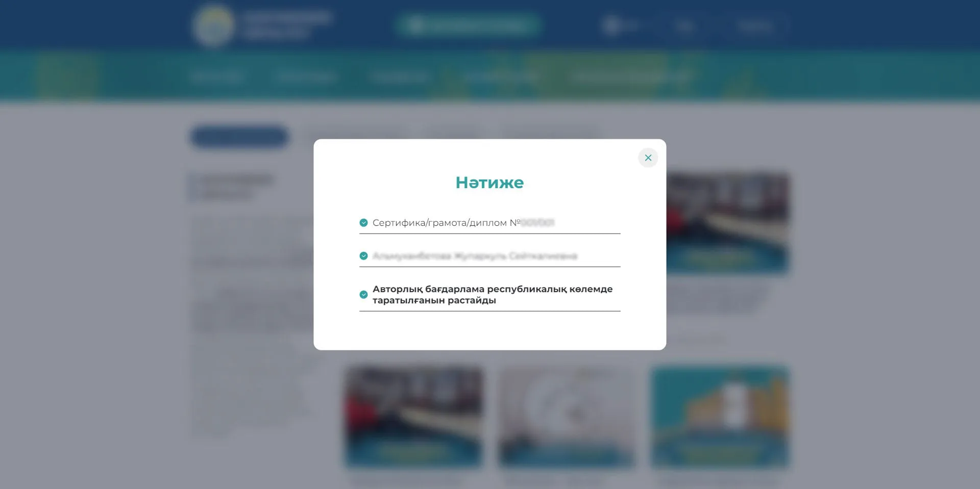Click the circular emblem logo in the header
980x489 pixels.
pyautogui.click(x=213, y=25)
